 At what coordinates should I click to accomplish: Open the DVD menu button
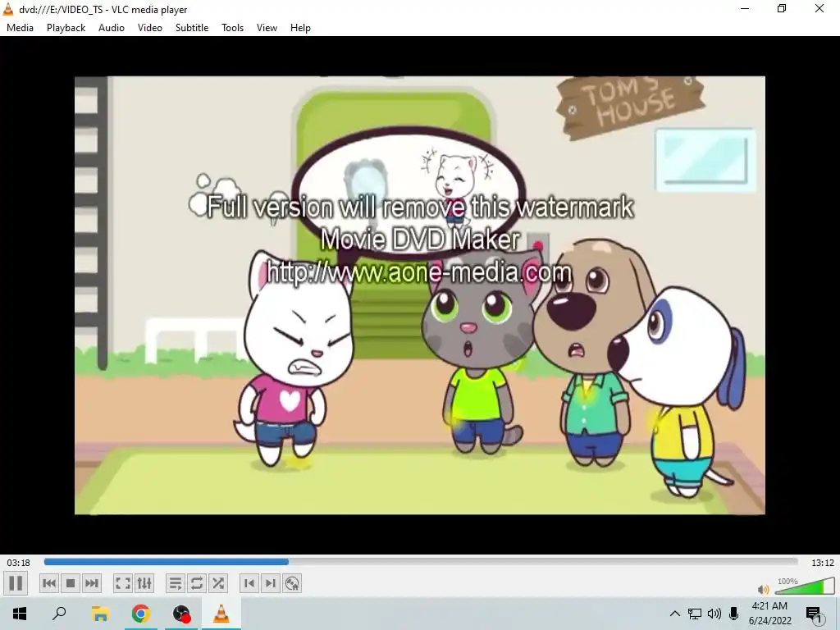tap(292, 583)
